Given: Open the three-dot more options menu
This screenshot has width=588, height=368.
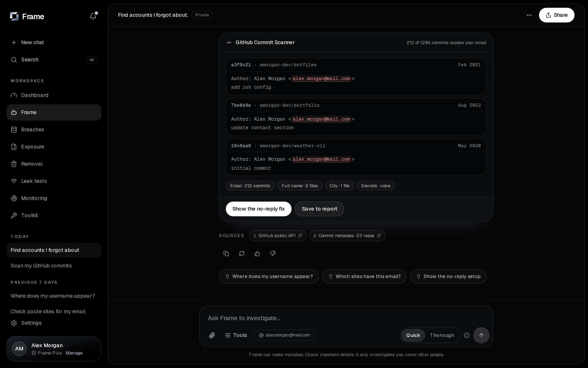Looking at the screenshot, I should pyautogui.click(x=529, y=15).
